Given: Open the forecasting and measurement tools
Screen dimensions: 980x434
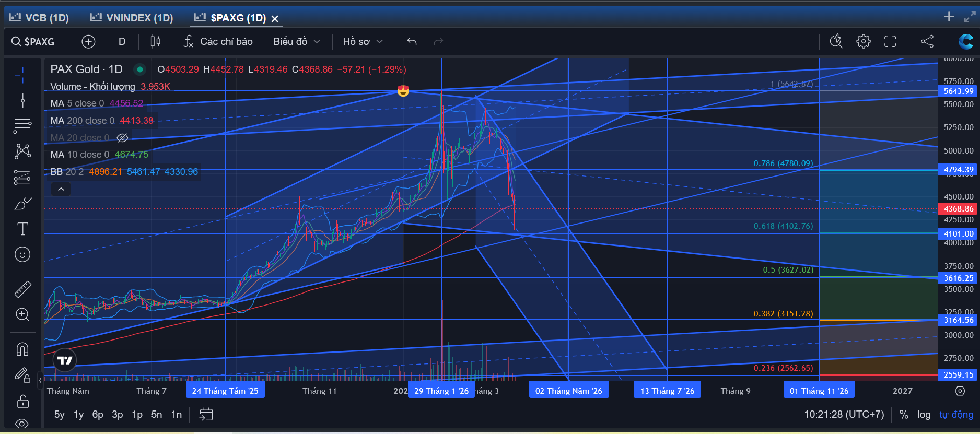Looking at the screenshot, I should [22, 178].
